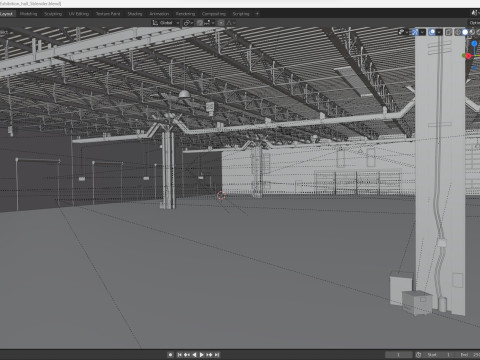Switch to the UV Editing workspace
The width and height of the screenshot is (480, 360).
coord(79,14)
